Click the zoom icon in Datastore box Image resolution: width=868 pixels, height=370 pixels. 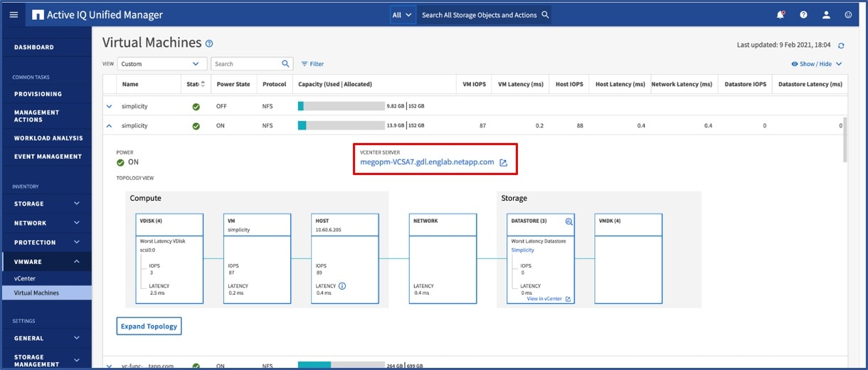point(568,222)
